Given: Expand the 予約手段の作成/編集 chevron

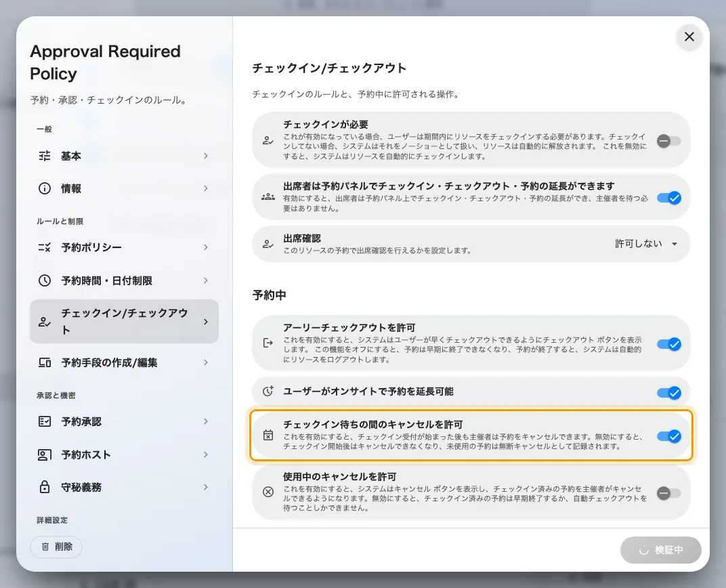Looking at the screenshot, I should pos(206,362).
